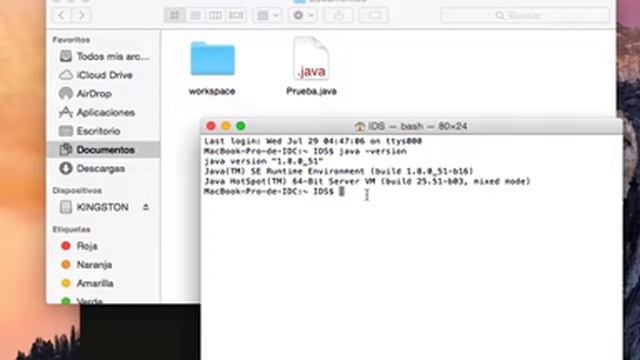This screenshot has width=640, height=360.
Task: Click the Etiquetas section header
Action: [x=71, y=229]
